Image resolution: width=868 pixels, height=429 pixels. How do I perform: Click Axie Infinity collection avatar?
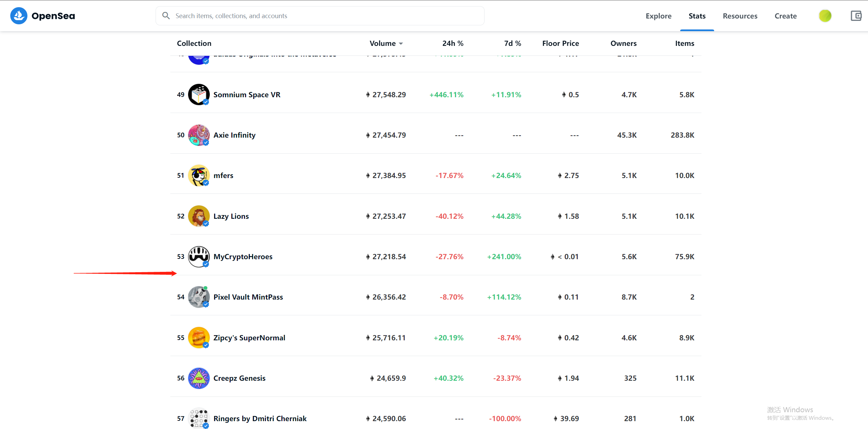tap(199, 135)
